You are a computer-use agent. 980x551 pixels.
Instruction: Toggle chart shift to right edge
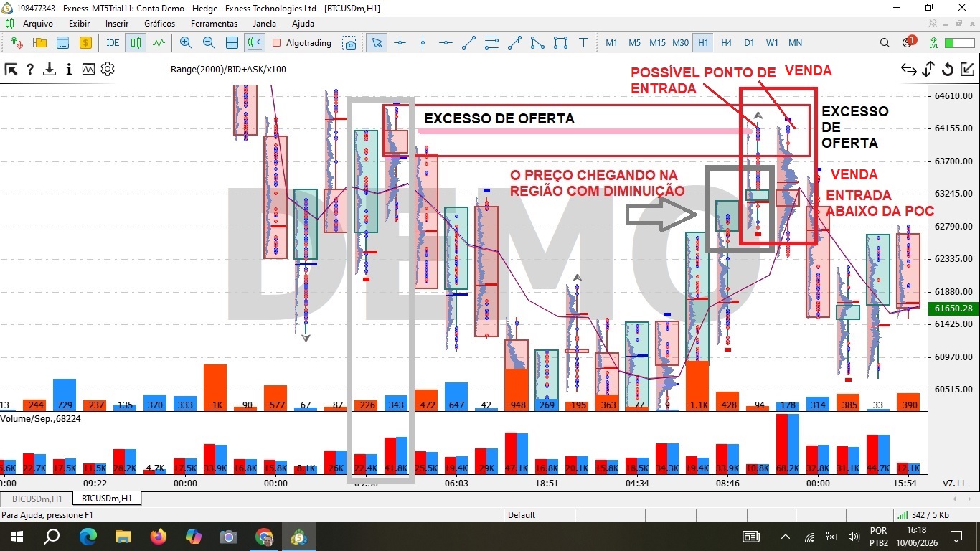coord(255,43)
